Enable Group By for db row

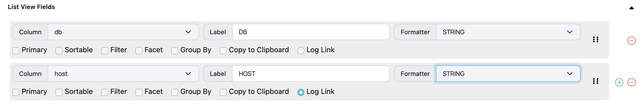(175, 51)
